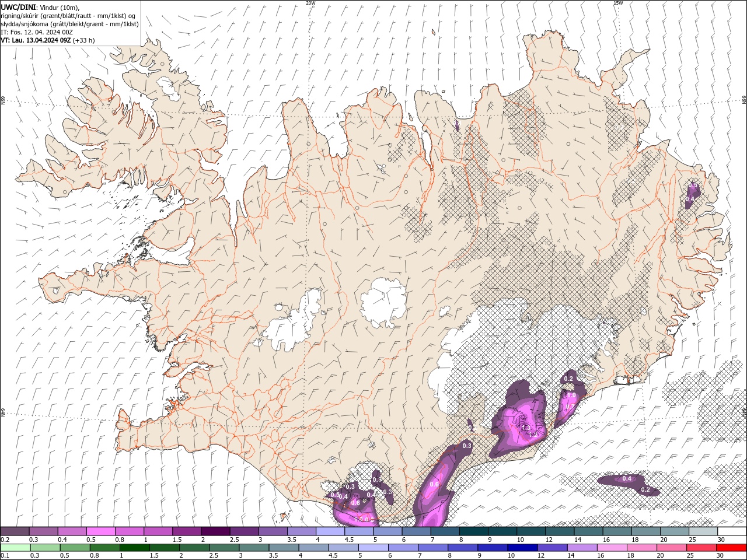Click the '30' label under the lower legend
747x560 pixels.
(720, 555)
